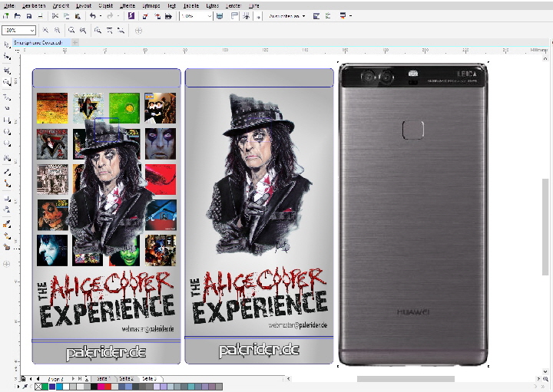Select the Pick tool arrow
This screenshot has width=553, height=392.
tap(7, 44)
